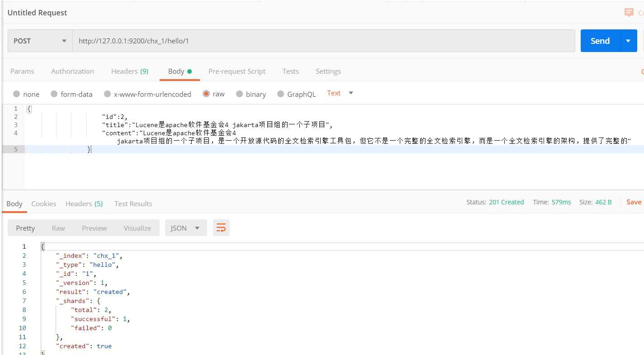Select the request Body tab
This screenshot has width=644, height=355.
point(180,71)
